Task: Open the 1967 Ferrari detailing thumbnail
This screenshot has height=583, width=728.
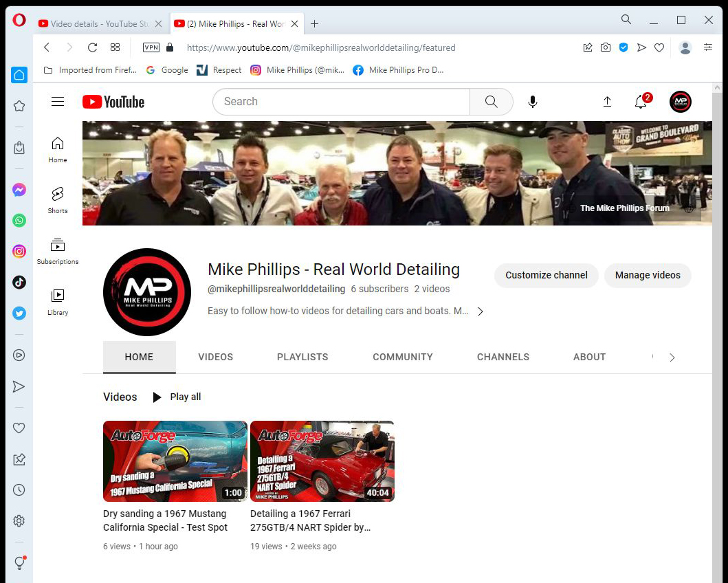Action: tap(322, 461)
